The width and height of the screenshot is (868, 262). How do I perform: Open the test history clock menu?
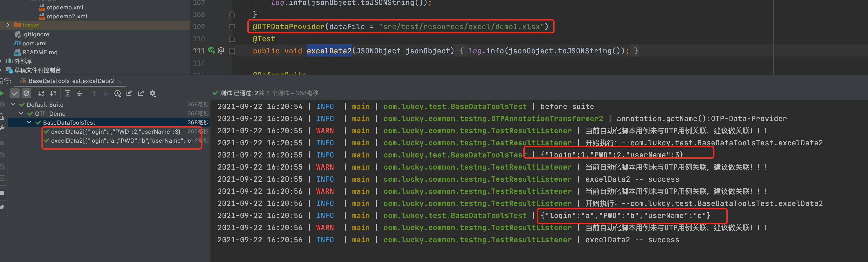[118, 93]
